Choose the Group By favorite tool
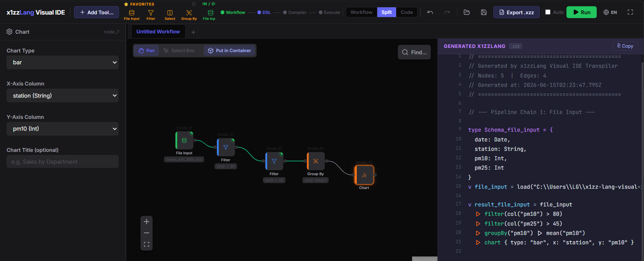 click(189, 15)
